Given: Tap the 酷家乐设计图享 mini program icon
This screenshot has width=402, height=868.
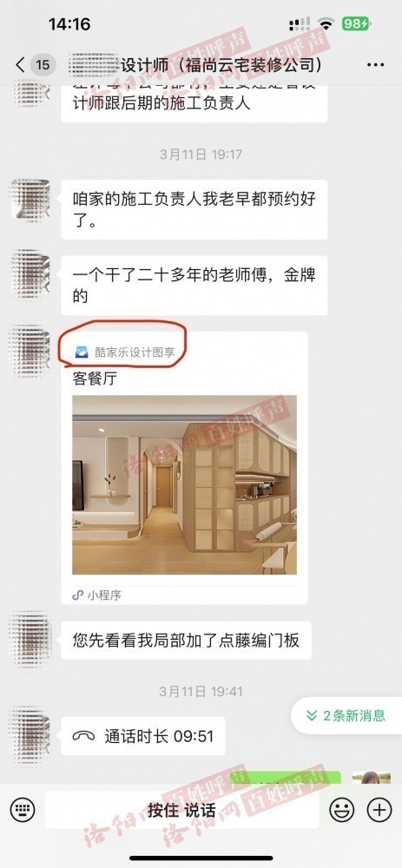Looking at the screenshot, I should pos(82,352).
